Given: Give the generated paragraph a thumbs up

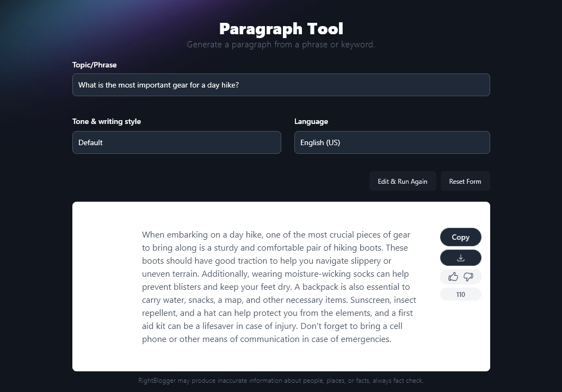Looking at the screenshot, I should pyautogui.click(x=453, y=277).
